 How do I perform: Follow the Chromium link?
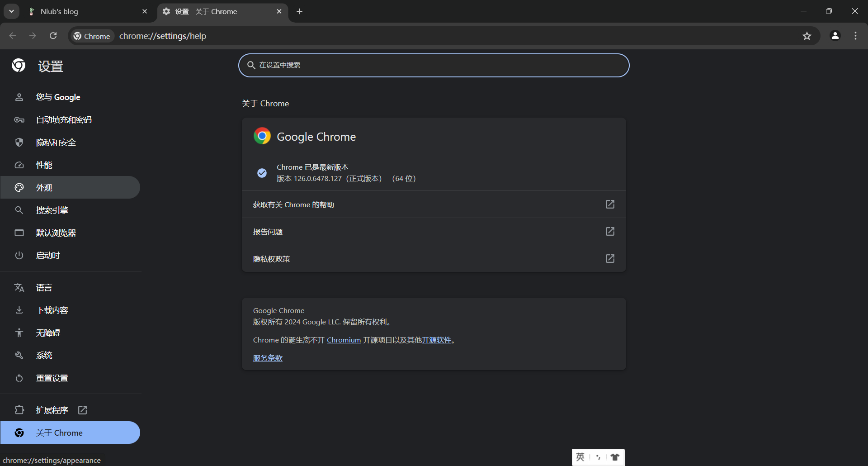(x=344, y=340)
